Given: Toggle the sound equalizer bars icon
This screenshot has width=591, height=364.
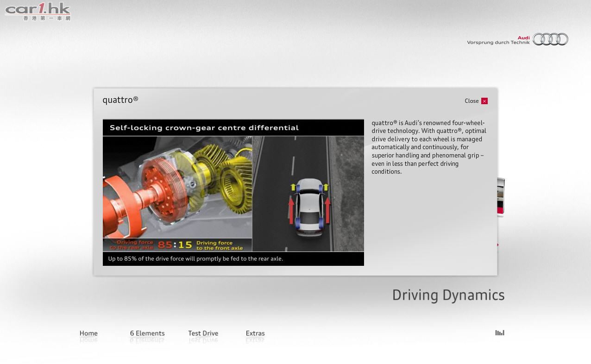Looking at the screenshot, I should pos(500,333).
